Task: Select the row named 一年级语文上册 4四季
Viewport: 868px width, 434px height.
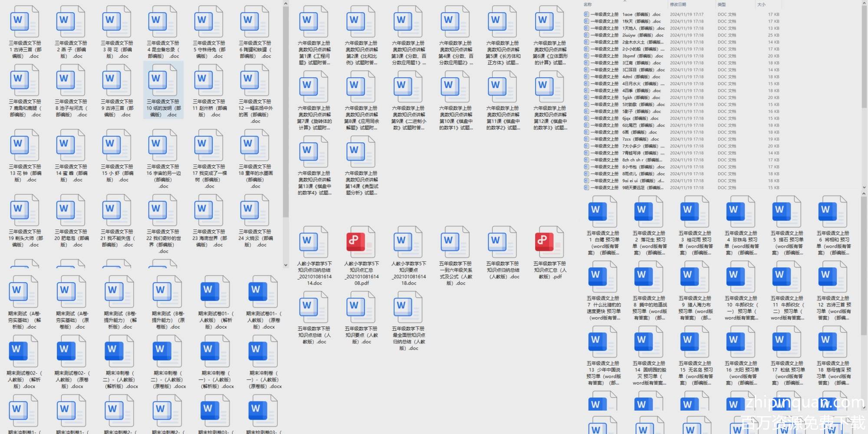Action: (681, 91)
